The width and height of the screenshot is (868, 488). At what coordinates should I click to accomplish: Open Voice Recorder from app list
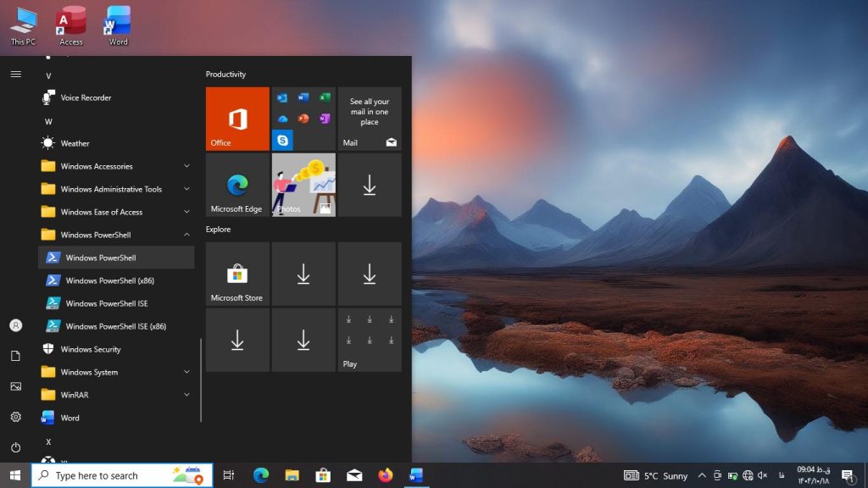[86, 97]
